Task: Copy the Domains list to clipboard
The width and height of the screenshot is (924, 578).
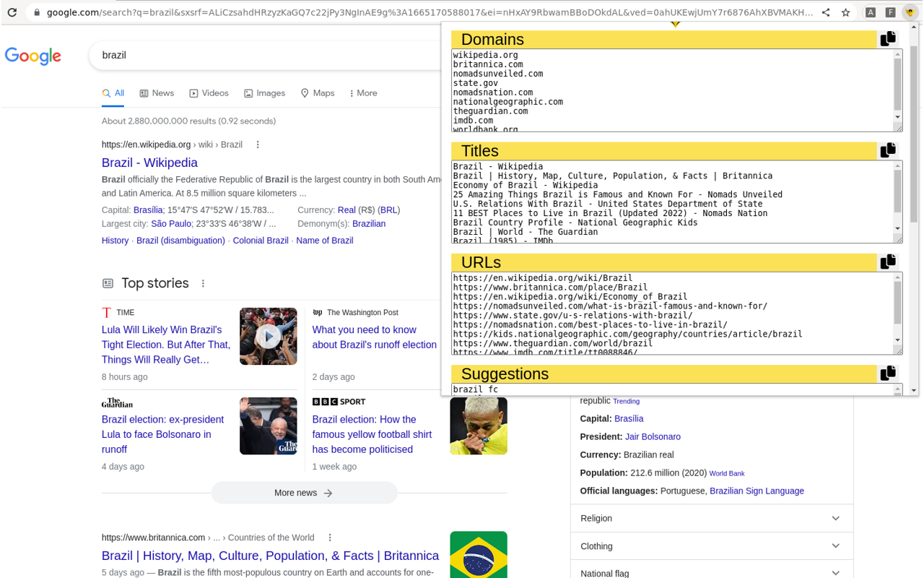Action: (x=888, y=38)
